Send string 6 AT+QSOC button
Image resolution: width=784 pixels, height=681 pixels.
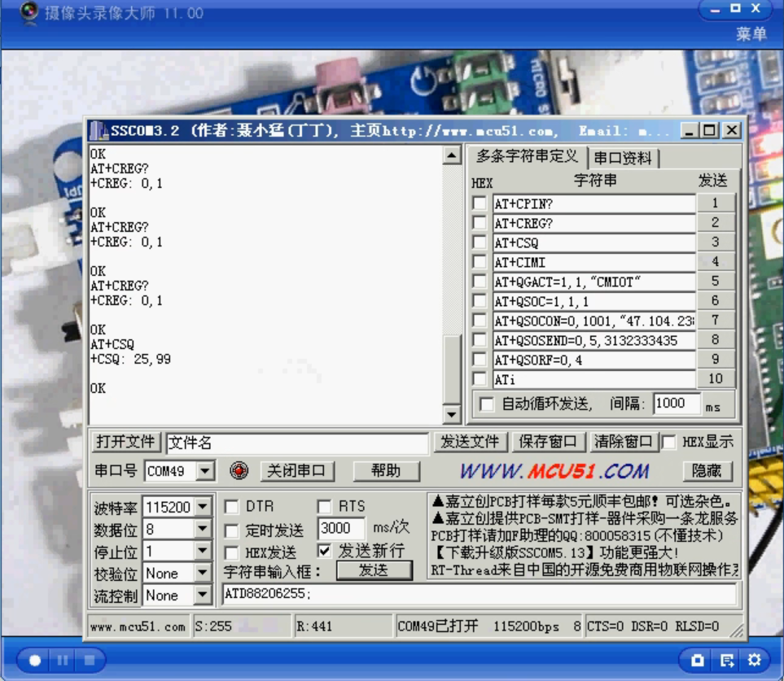[716, 301]
